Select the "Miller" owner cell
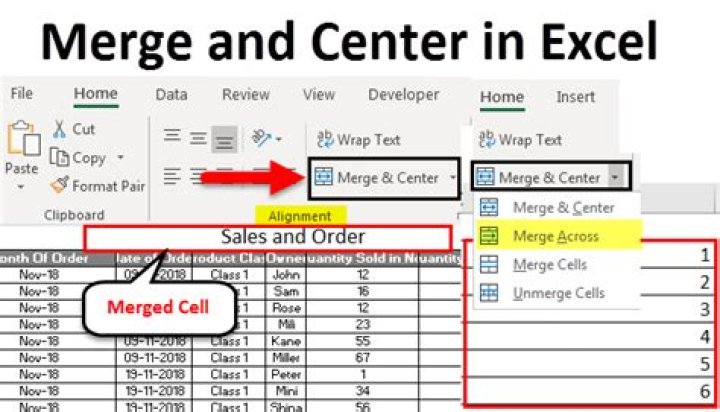This screenshot has width=720, height=412. tap(285, 358)
